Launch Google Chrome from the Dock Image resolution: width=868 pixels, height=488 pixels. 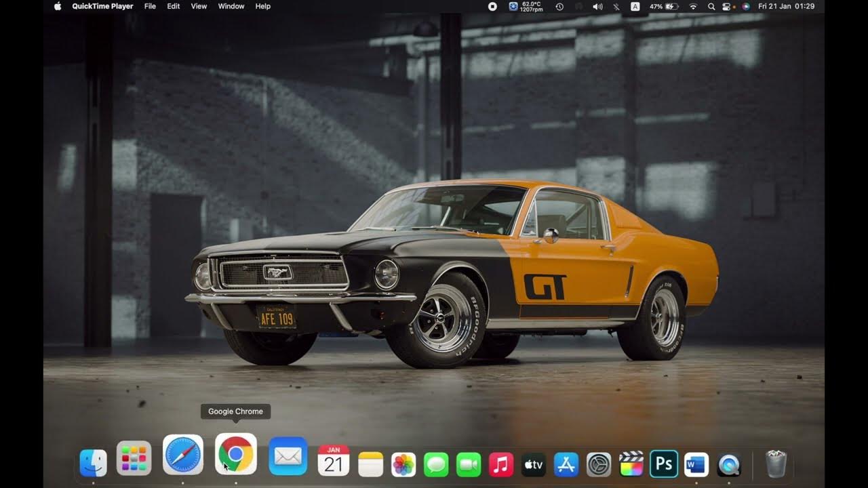(236, 454)
